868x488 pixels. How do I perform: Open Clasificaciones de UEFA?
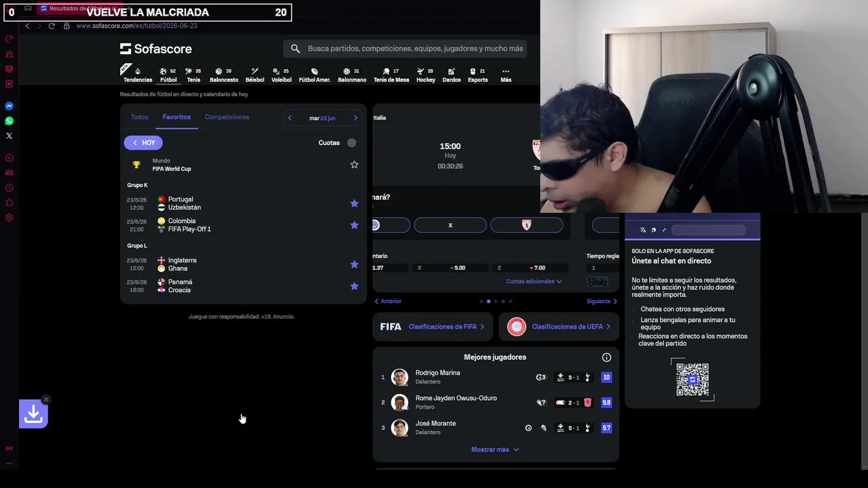pyautogui.click(x=559, y=327)
